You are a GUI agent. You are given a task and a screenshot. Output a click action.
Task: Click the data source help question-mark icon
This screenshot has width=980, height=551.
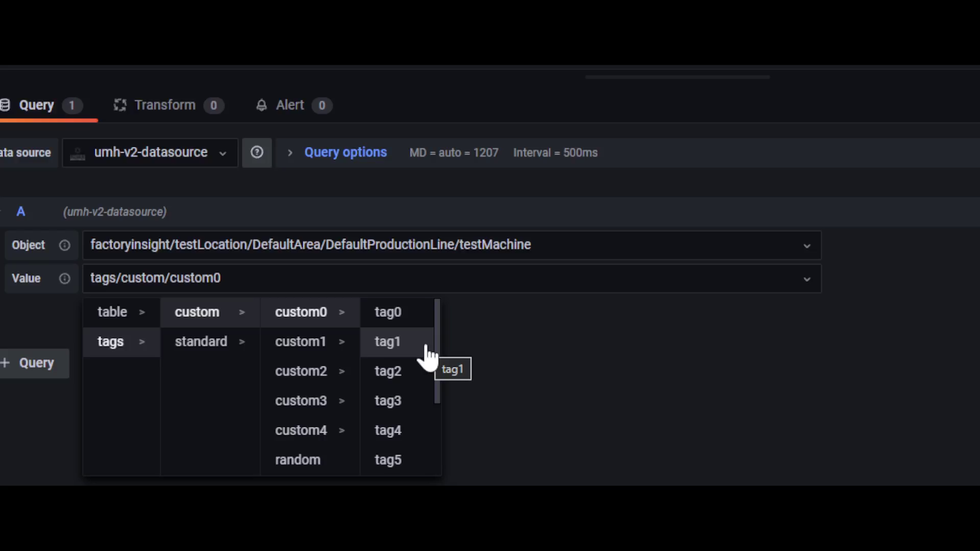tap(257, 152)
